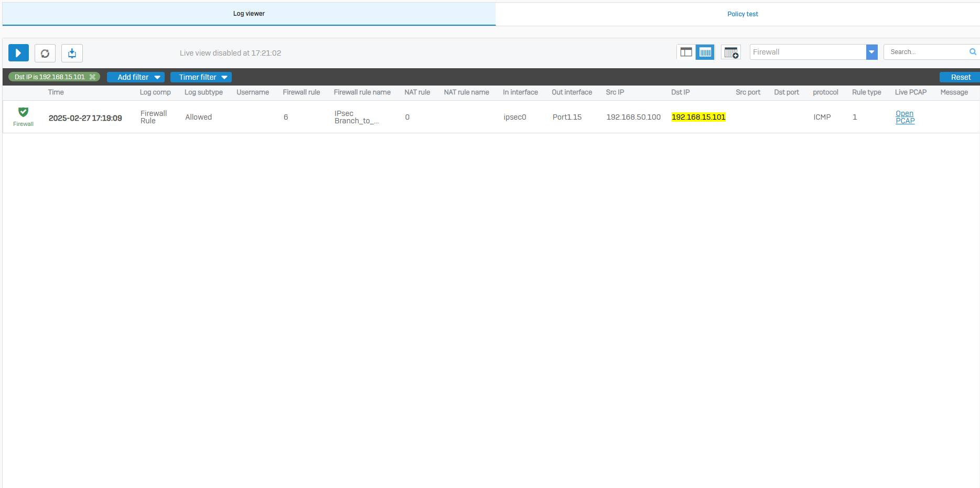Open the Firewall log module dropdown

[871, 52]
